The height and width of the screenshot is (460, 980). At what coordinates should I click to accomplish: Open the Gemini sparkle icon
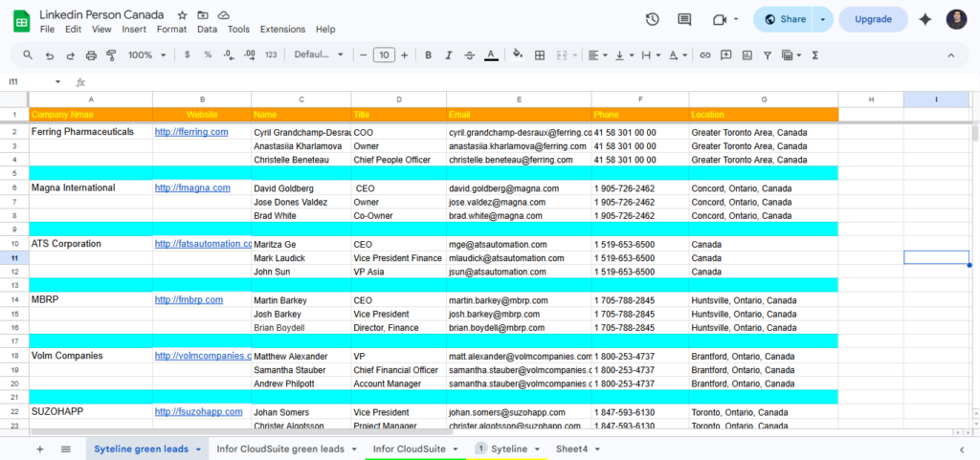pos(925,19)
